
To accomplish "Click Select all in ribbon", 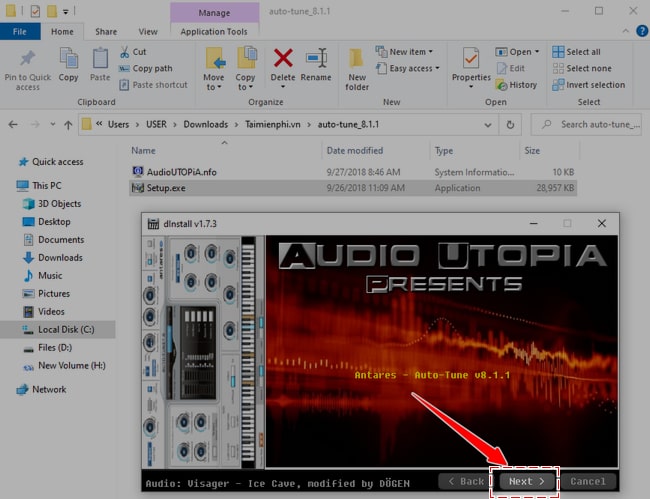I will pos(576,52).
